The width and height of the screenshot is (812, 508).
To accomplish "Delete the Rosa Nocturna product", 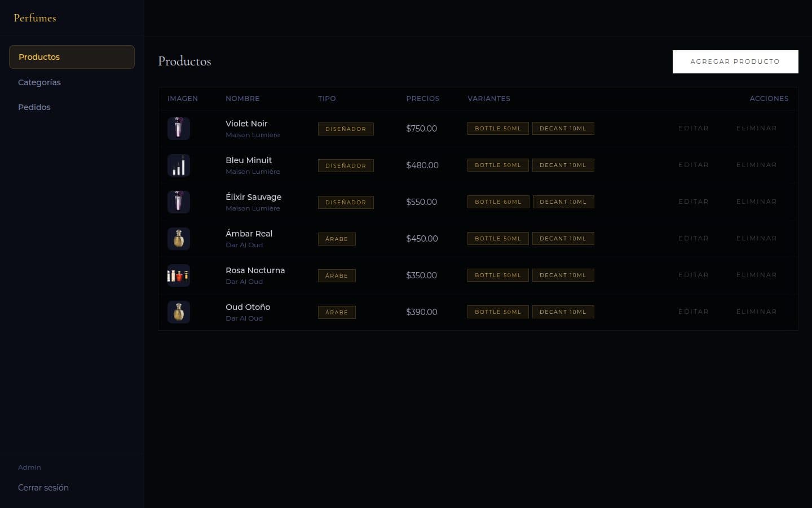I will click(757, 275).
